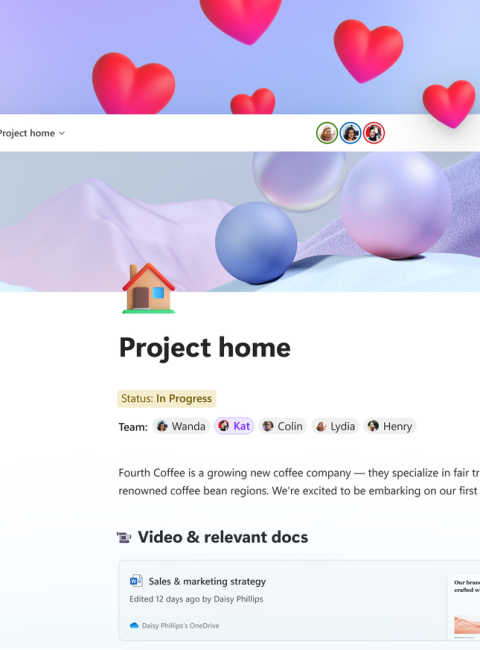Click the spheres cover image
Screen dimensions: 480x650
pyautogui.click(x=240, y=222)
